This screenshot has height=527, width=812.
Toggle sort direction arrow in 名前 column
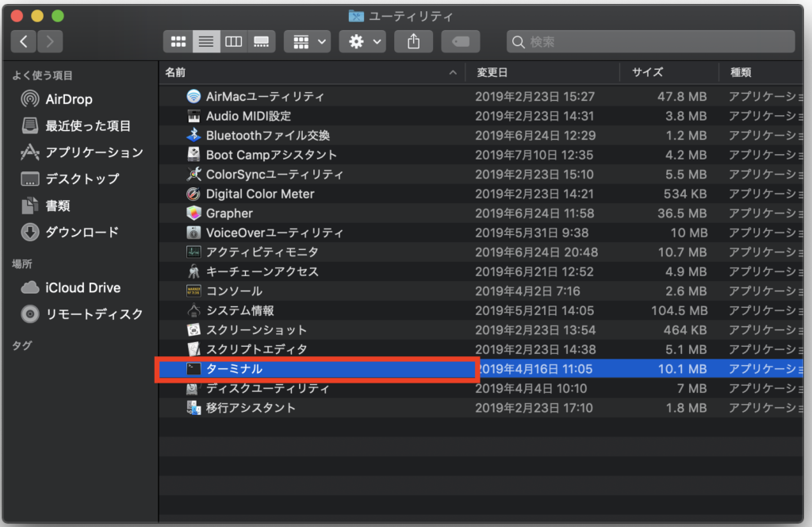point(453,72)
